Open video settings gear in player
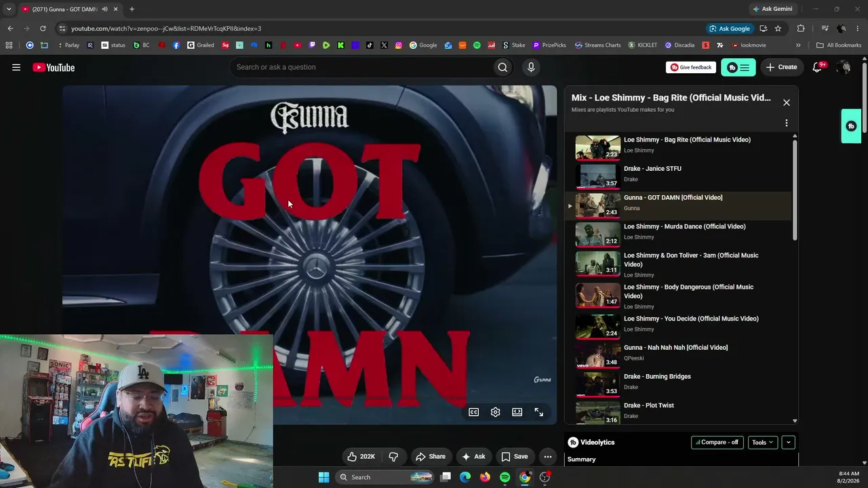The width and height of the screenshot is (868, 488). [496, 412]
